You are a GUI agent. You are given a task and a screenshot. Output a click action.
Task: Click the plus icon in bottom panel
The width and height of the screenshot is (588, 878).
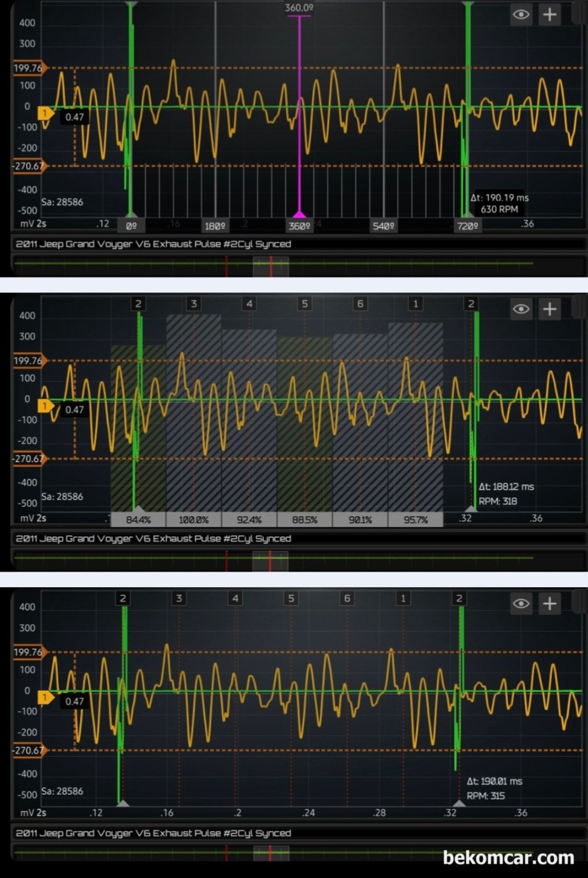pos(549,603)
